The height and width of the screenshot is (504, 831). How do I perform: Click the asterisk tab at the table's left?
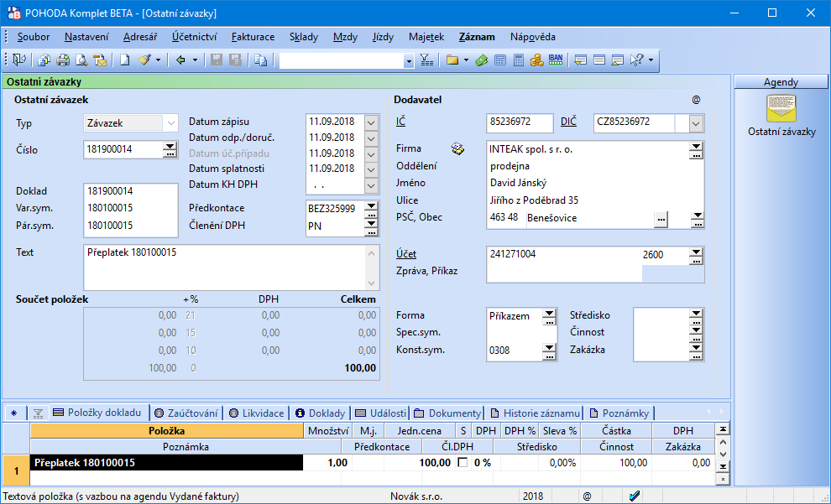[x=14, y=413]
